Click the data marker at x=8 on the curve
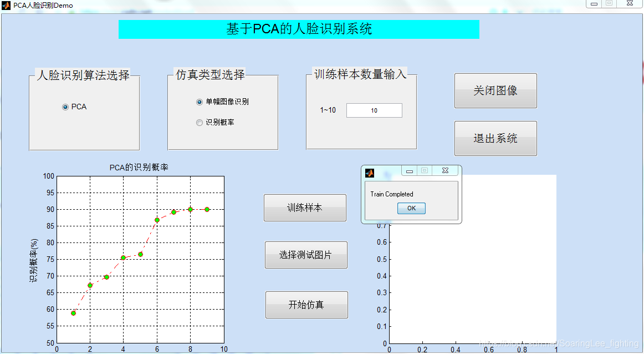Viewport: 644px width, 354px height. click(190, 209)
